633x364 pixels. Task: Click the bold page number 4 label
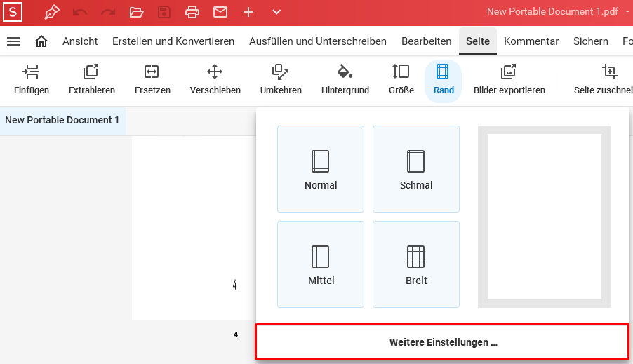point(235,335)
